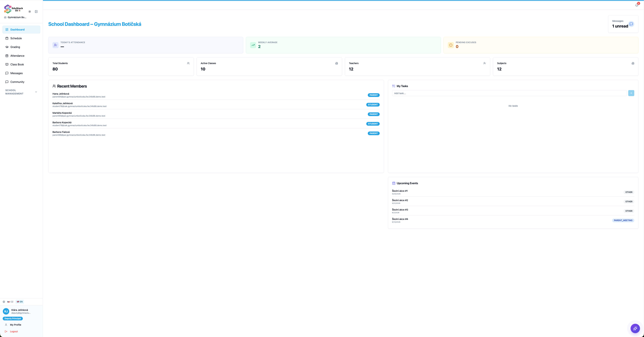Click OTHER tag of Školní akce #1
Image resolution: width=644 pixels, height=337 pixels.
coord(629,192)
